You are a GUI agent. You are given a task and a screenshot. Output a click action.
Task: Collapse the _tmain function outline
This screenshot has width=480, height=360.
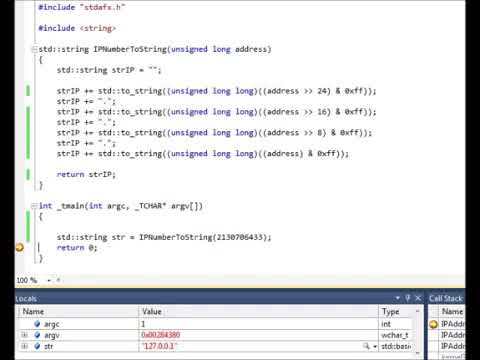coord(34,206)
